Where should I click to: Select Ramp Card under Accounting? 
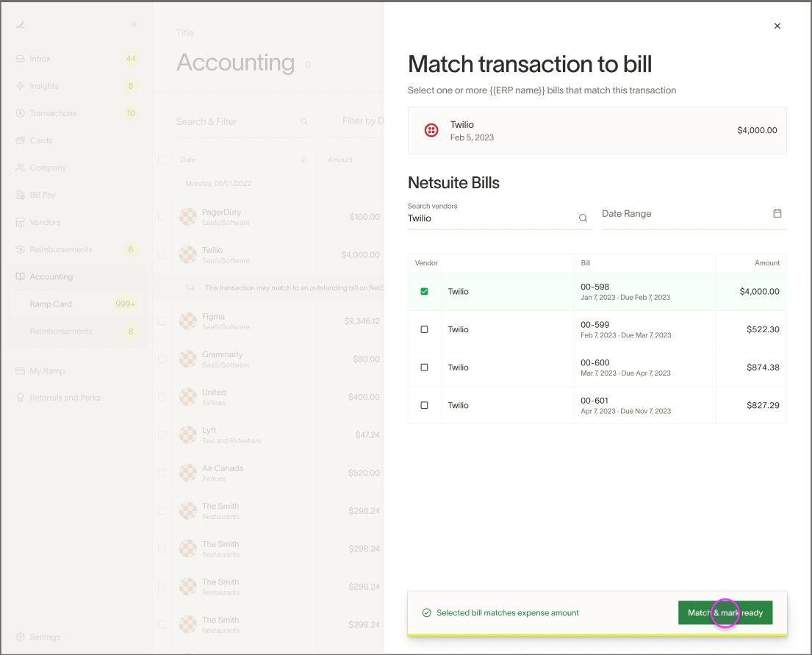(x=76, y=304)
